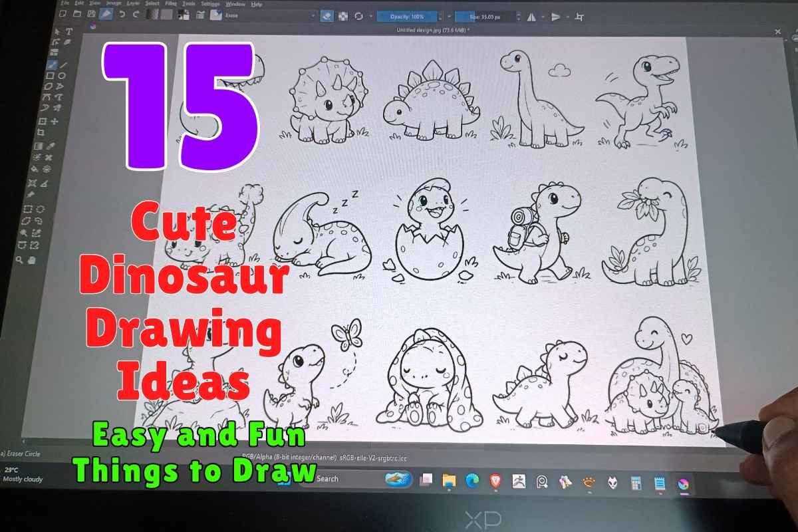This screenshot has height=532, width=798.
Task: Select the Crop tool
Action: point(41,132)
